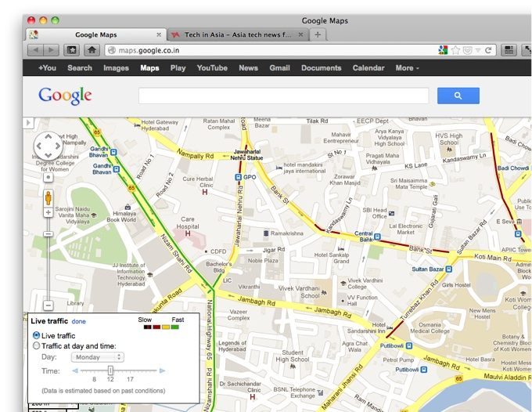The width and height of the screenshot is (532, 412).
Task: Select the Google Maps browser tab
Action: [x=96, y=34]
